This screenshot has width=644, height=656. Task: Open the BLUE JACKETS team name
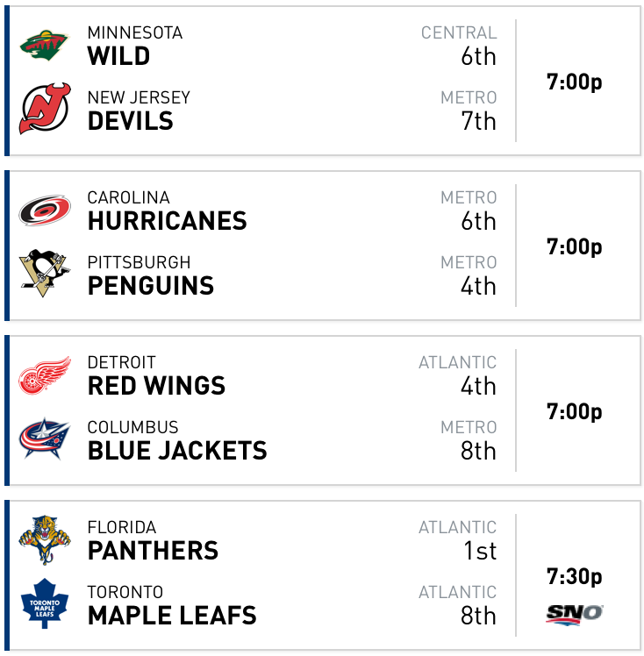(177, 451)
